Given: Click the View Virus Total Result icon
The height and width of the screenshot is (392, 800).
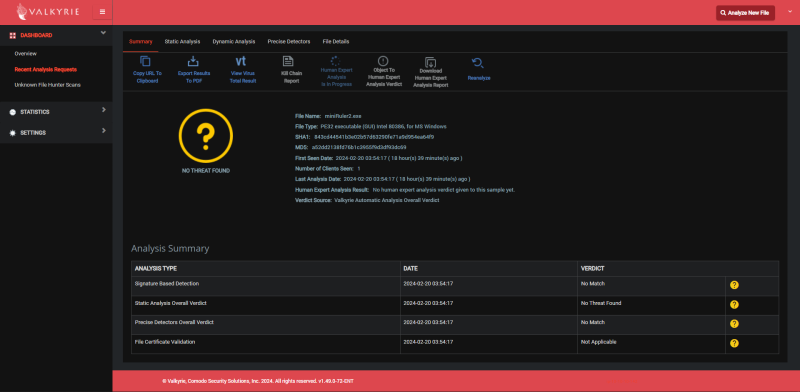Looking at the screenshot, I should point(240,61).
